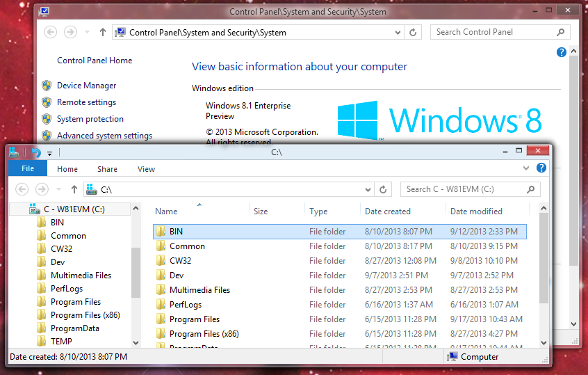Open Customize Quick Access Toolbar dropdown

point(49,153)
